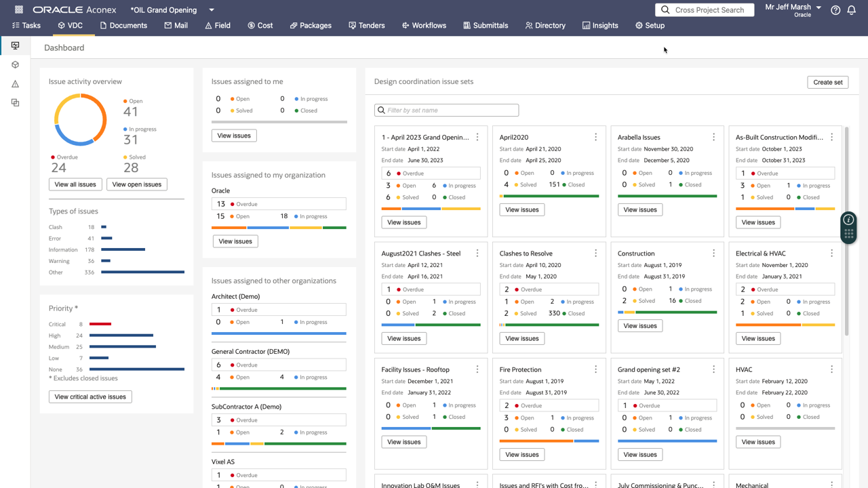Click the Filter by set name field
868x488 pixels.
446,110
